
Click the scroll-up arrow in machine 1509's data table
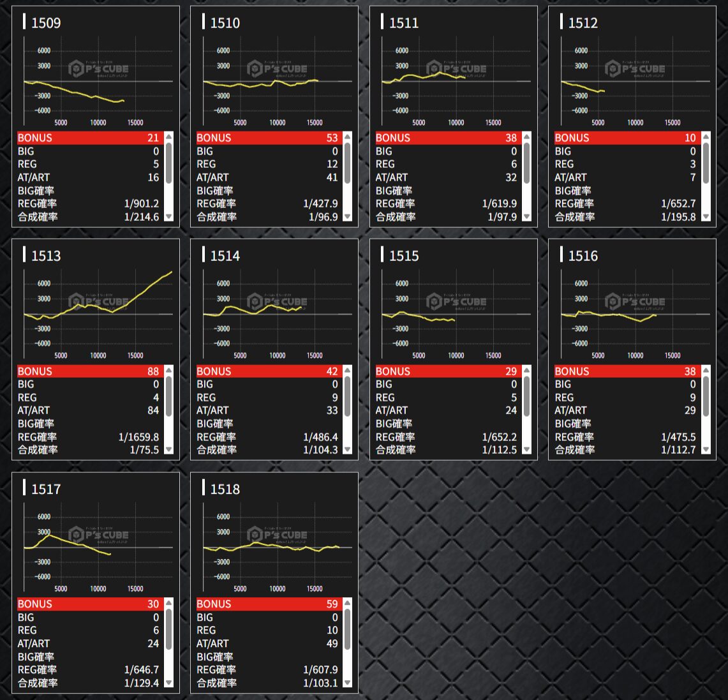tap(168, 137)
